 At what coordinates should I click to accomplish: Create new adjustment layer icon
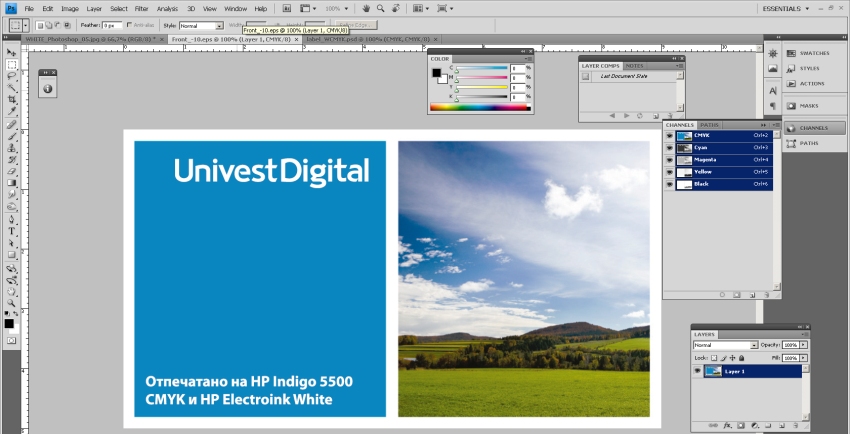pos(755,426)
